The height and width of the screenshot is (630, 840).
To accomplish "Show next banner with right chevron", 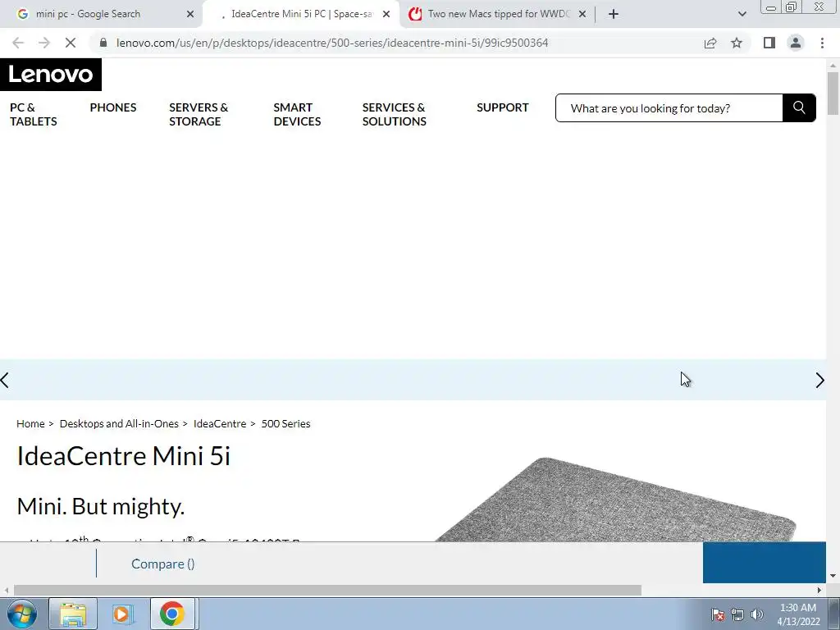I will tap(819, 381).
